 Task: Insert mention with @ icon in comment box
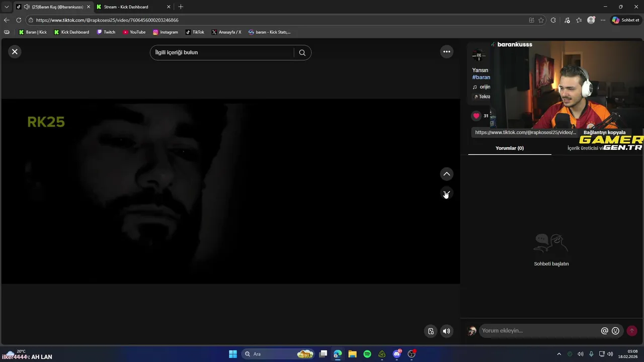point(604,331)
